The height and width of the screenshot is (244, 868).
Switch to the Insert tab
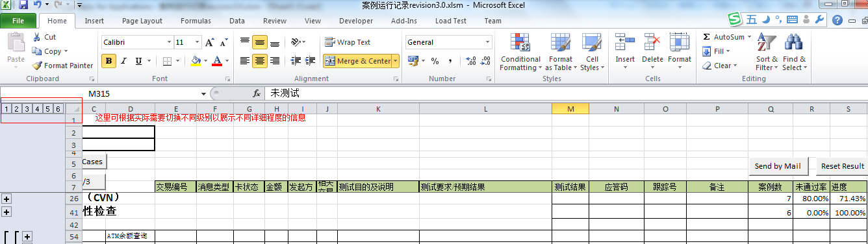point(94,21)
